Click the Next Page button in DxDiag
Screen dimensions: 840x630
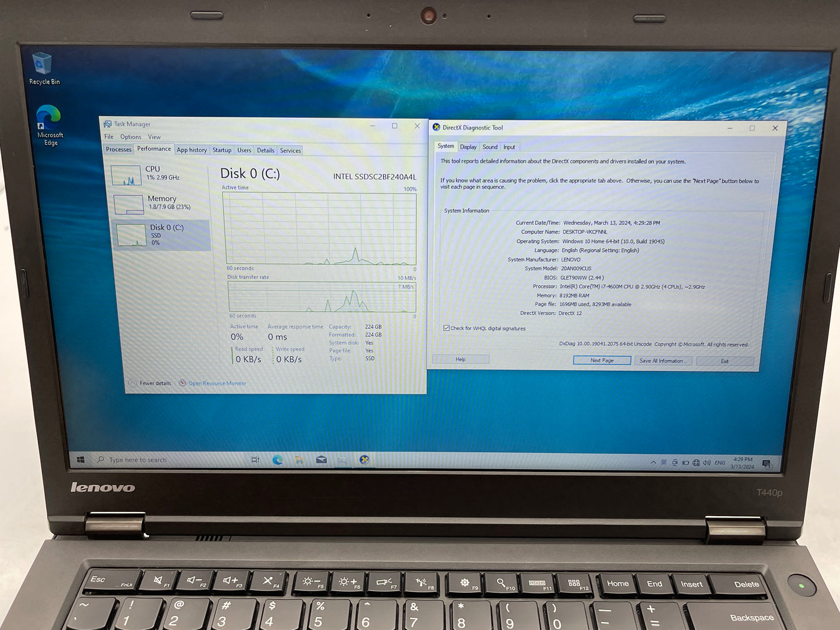tap(602, 360)
